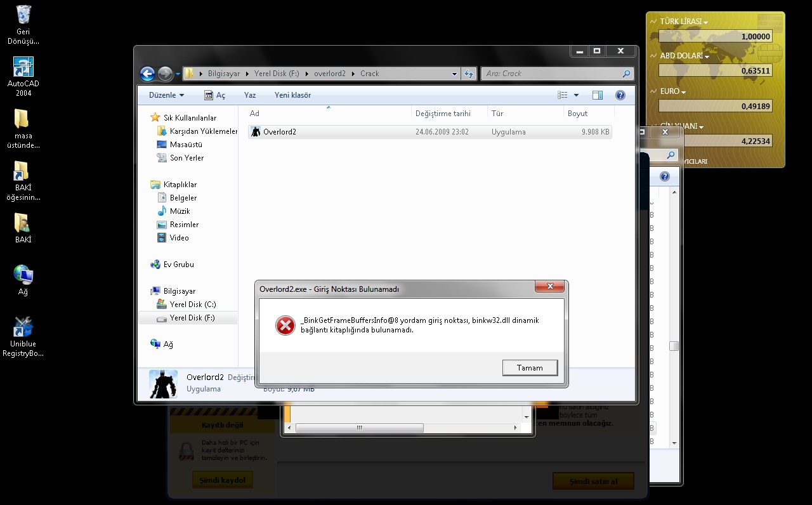Go forward with Explorer forward arrow

tap(165, 74)
